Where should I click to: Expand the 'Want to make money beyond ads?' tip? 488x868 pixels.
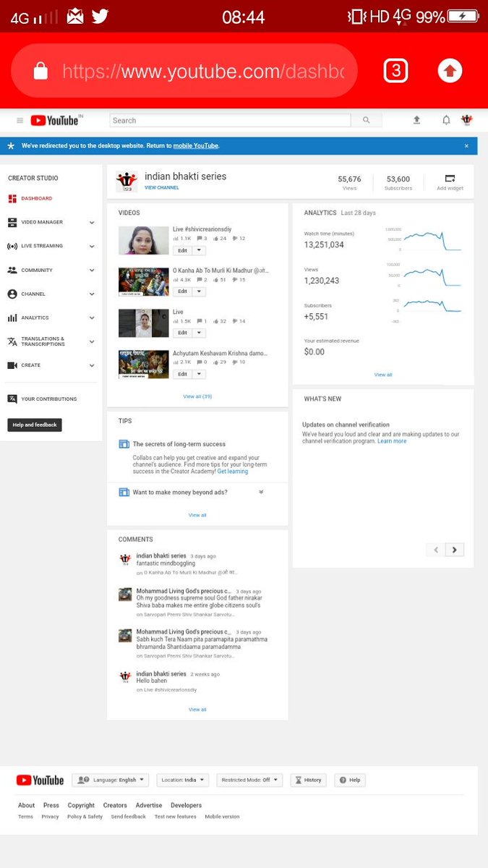tap(261, 492)
